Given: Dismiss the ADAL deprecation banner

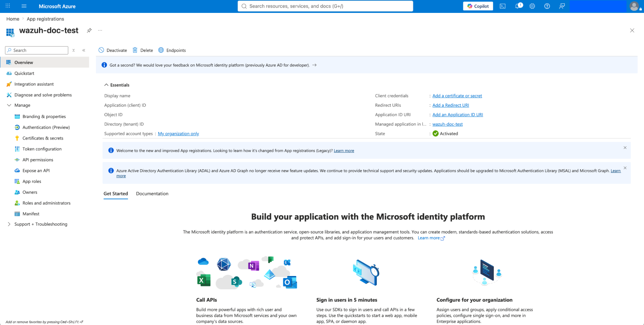Looking at the screenshot, I should 625,168.
